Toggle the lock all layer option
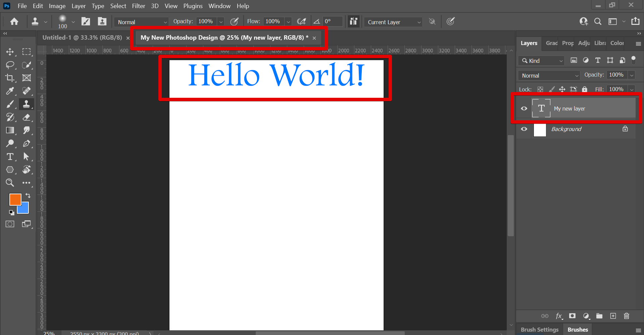The height and width of the screenshot is (335, 644). pos(585,89)
